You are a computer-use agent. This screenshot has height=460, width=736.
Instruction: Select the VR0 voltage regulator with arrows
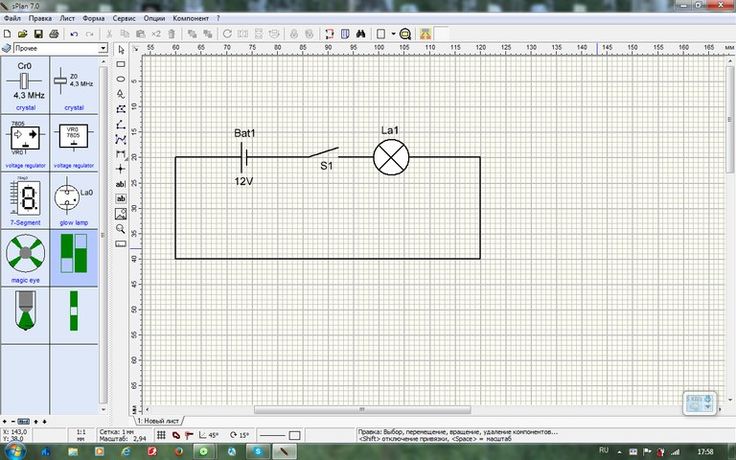[x=25, y=143]
